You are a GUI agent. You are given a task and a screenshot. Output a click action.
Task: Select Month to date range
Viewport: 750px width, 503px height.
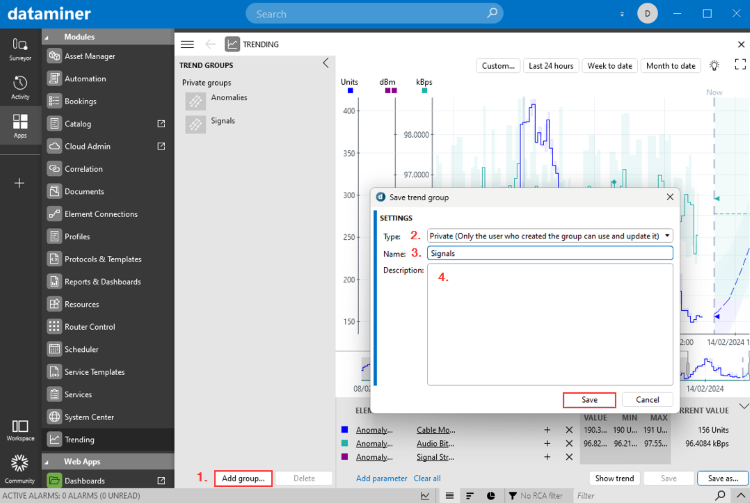pyautogui.click(x=671, y=66)
